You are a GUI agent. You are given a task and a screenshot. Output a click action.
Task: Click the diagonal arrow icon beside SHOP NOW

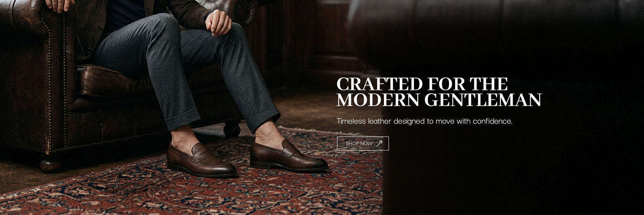pyautogui.click(x=380, y=143)
